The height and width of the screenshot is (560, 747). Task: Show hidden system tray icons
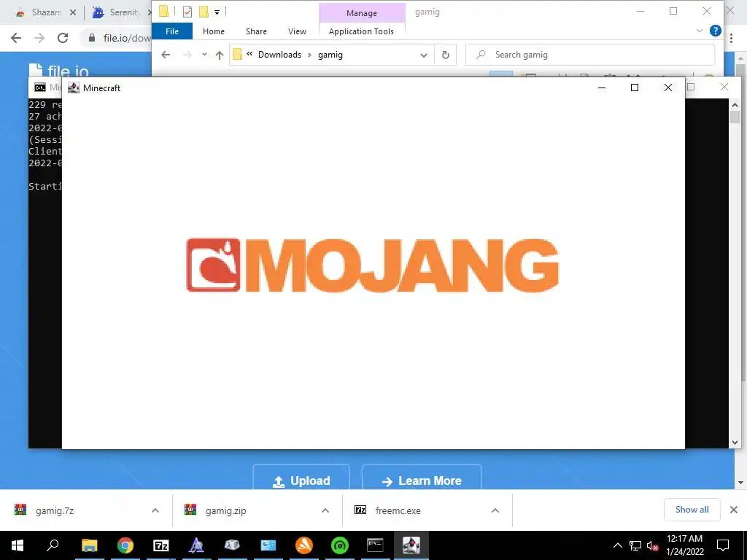click(617, 545)
